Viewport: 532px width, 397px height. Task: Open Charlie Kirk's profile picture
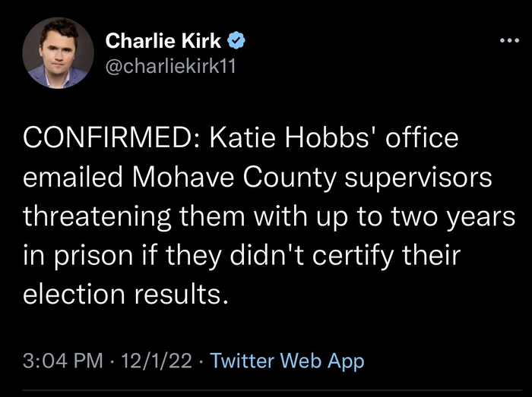[53, 52]
